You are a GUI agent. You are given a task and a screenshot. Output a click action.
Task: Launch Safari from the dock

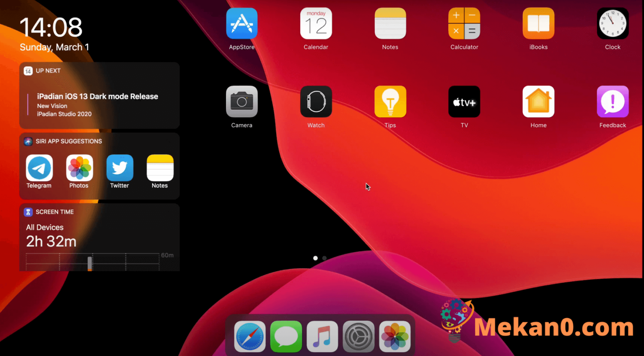click(250, 336)
